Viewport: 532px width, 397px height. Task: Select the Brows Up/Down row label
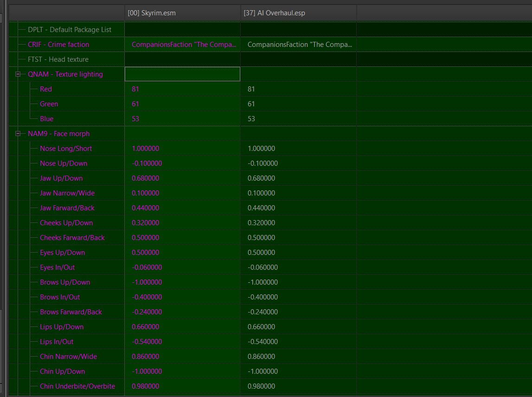click(65, 282)
